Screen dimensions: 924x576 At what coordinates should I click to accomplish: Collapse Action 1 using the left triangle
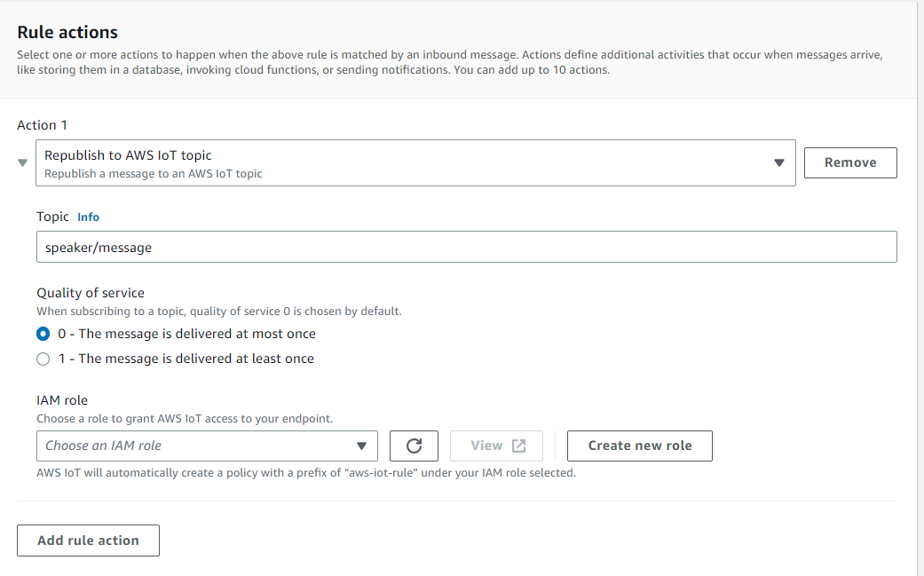click(23, 163)
